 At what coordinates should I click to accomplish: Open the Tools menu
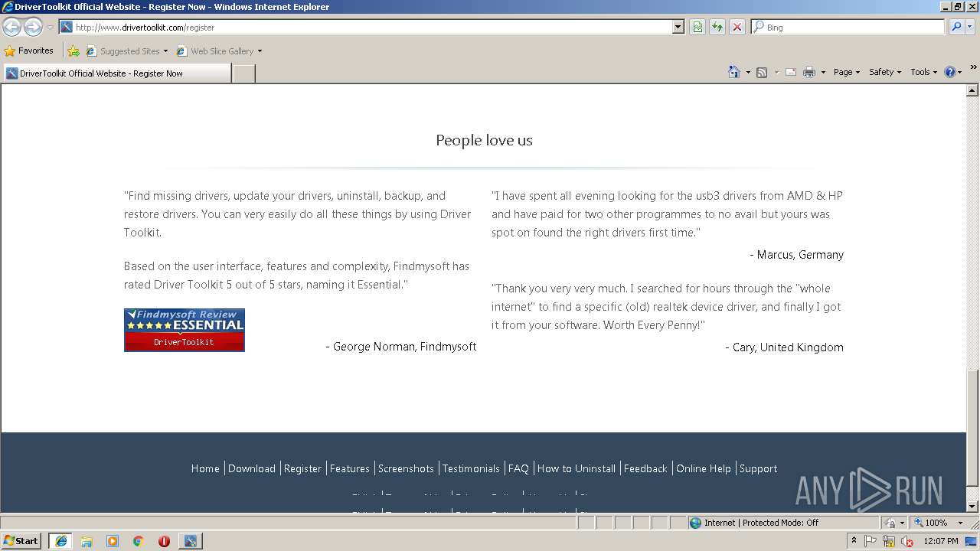[x=923, y=72]
